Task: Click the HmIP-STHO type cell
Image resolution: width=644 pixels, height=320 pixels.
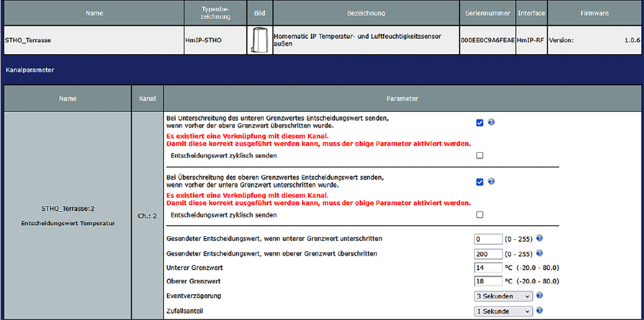Action: (x=216, y=40)
